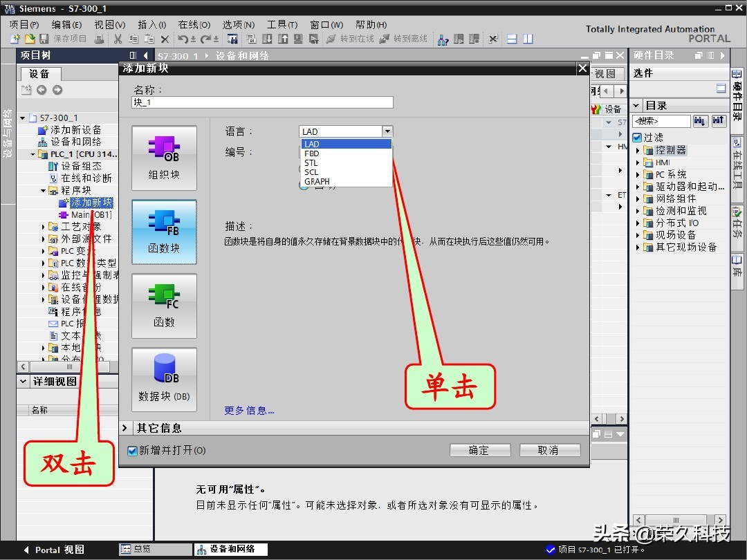Click the 确定 button

[479, 449]
